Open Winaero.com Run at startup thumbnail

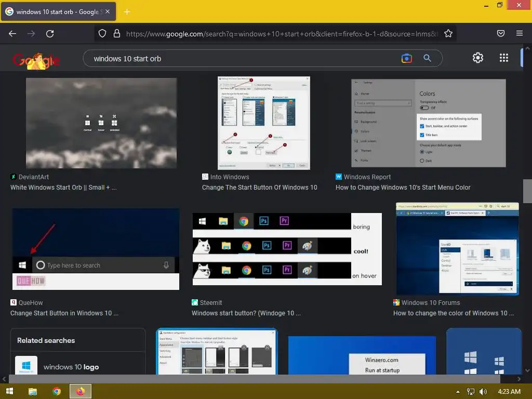tap(362, 355)
